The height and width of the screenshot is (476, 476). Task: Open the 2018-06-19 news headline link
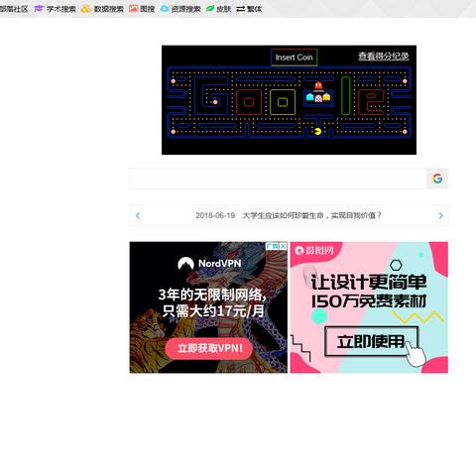point(289,215)
